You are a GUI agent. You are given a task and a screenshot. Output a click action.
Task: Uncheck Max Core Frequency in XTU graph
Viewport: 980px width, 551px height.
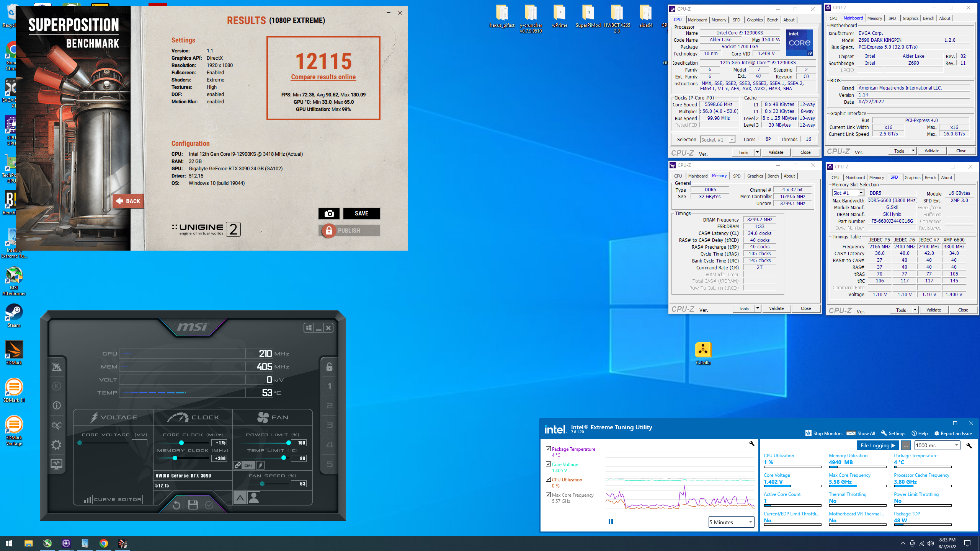(x=548, y=494)
